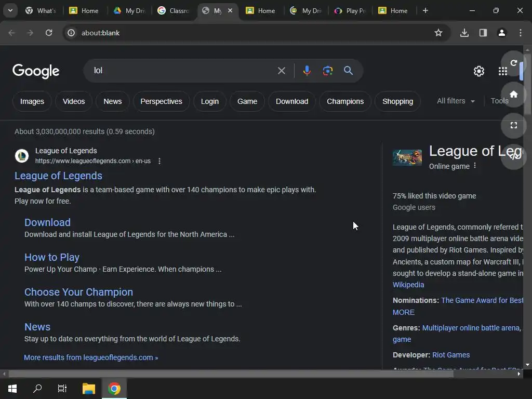Clear the search query with X

click(x=281, y=71)
